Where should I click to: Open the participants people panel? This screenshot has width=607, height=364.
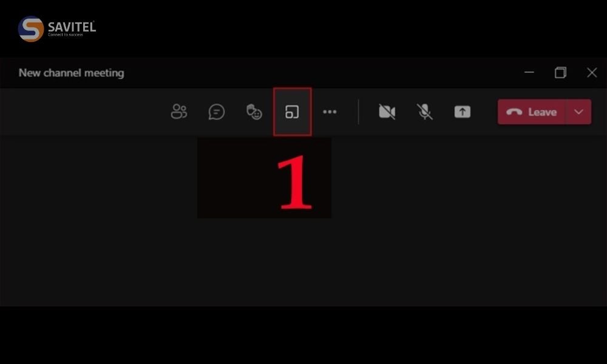179,112
